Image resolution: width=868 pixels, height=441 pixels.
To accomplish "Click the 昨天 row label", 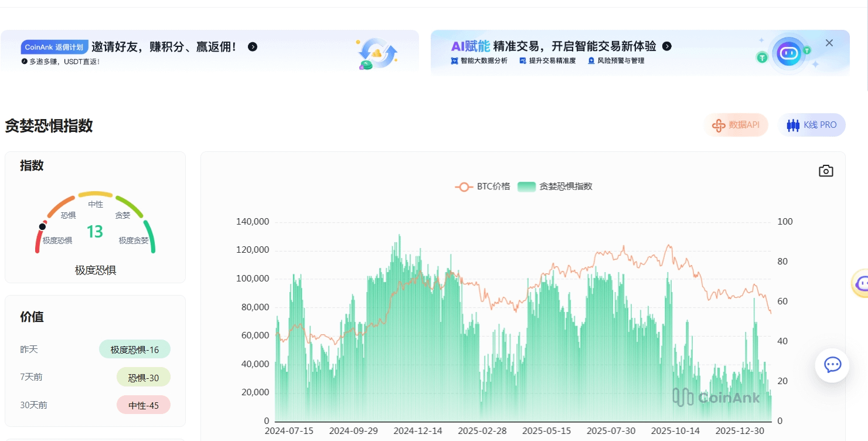I will click(x=29, y=350).
